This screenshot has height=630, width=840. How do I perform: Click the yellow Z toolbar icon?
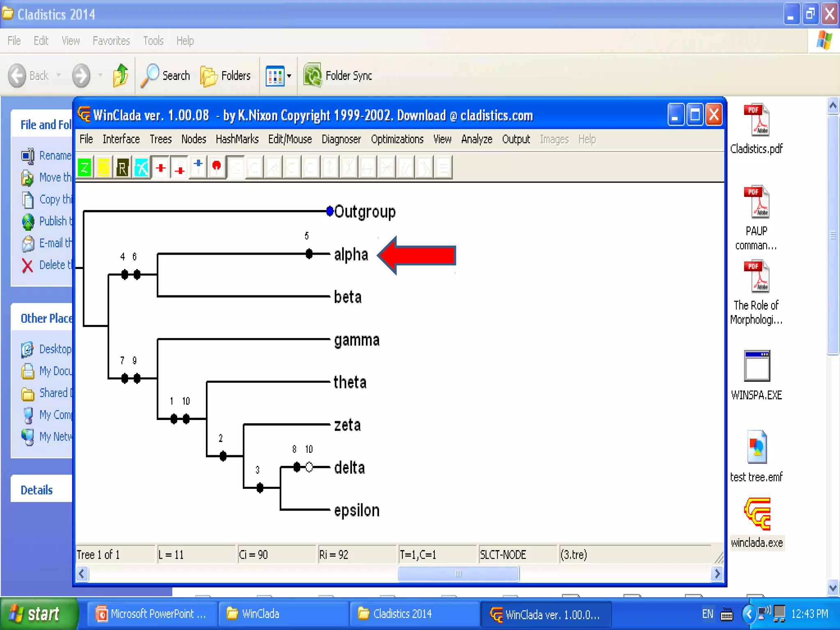coord(103,168)
